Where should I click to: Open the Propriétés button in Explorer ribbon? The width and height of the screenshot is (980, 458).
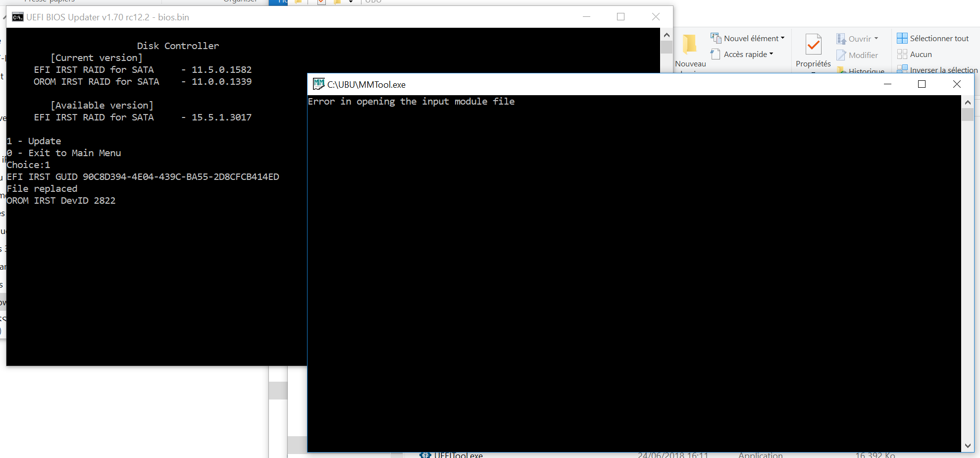coord(813,51)
